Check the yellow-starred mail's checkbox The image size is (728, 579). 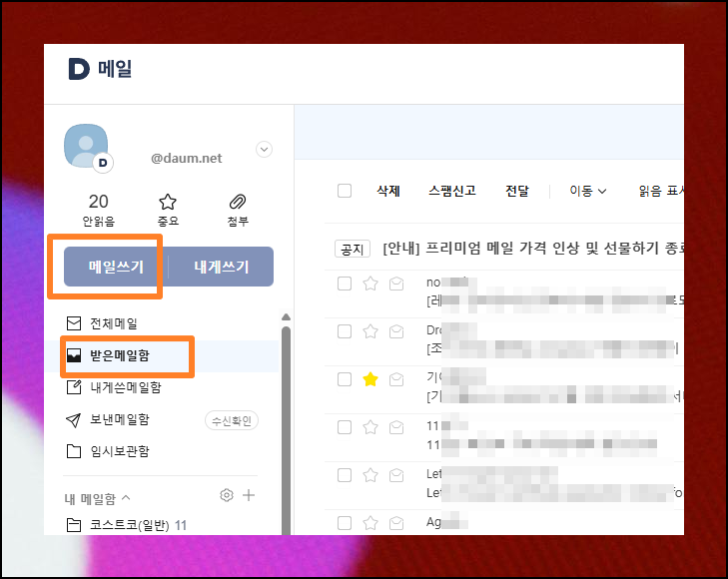(345, 379)
